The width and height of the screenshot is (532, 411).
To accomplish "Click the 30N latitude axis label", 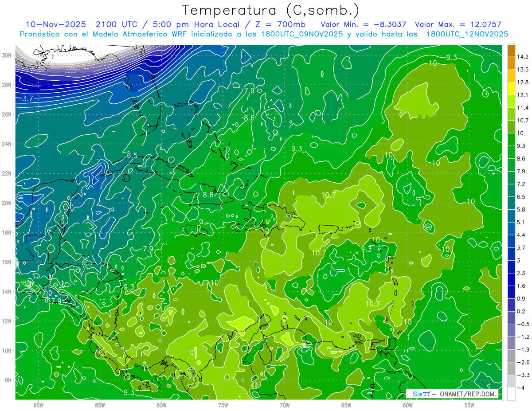I will 7,55.
